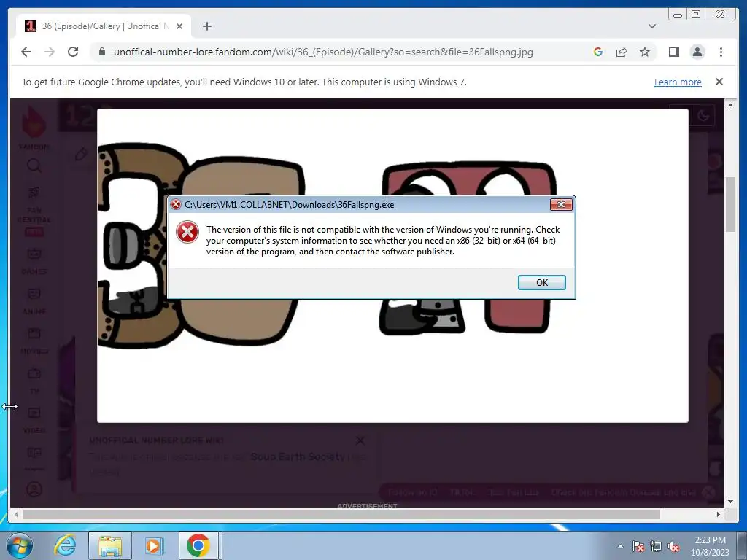Reload the Fandom page
Image resolution: width=747 pixels, height=560 pixels.
tap(73, 52)
